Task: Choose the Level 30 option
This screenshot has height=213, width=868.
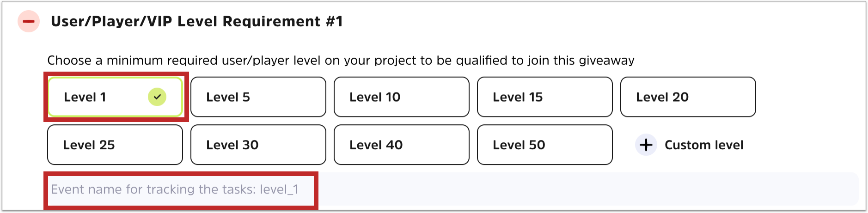Action: [x=258, y=145]
